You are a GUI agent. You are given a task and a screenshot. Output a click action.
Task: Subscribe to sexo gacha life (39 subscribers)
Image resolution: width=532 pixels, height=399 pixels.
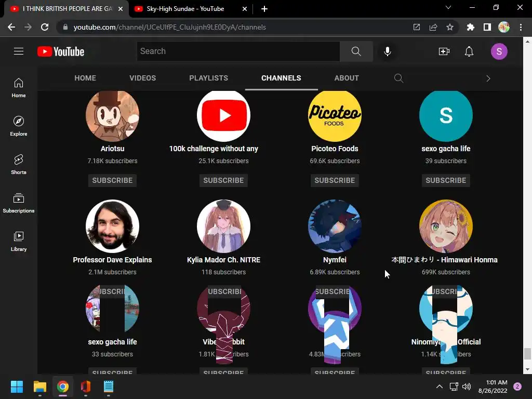(x=446, y=180)
